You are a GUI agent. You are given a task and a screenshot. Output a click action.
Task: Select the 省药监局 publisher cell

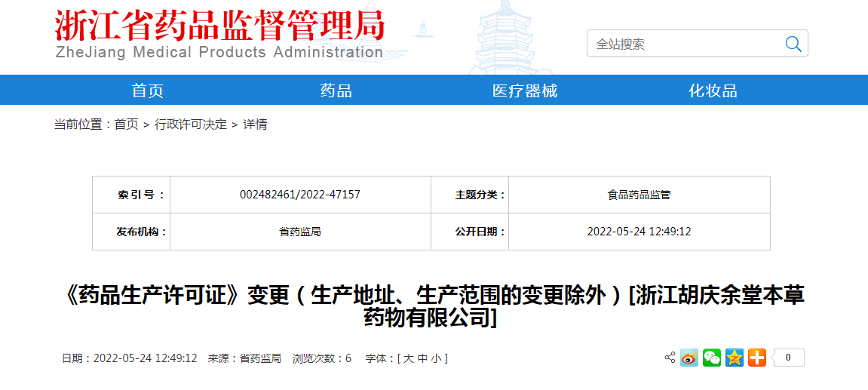point(300,232)
